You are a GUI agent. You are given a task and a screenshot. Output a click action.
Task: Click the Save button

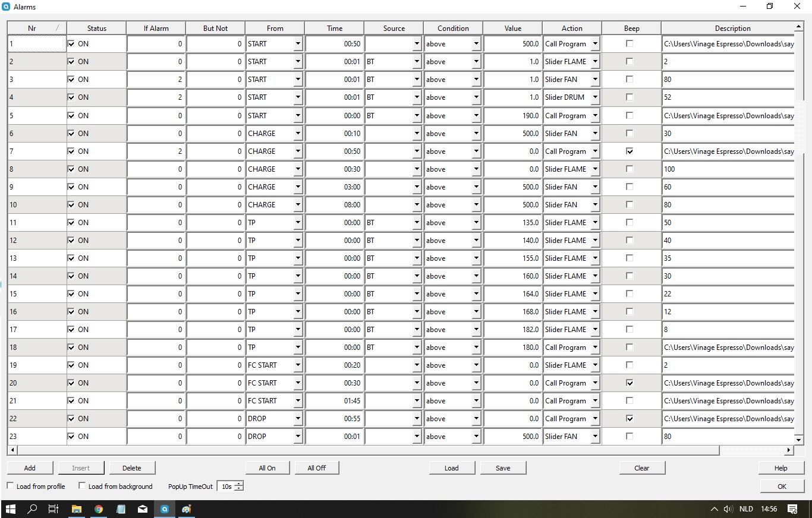pos(503,468)
